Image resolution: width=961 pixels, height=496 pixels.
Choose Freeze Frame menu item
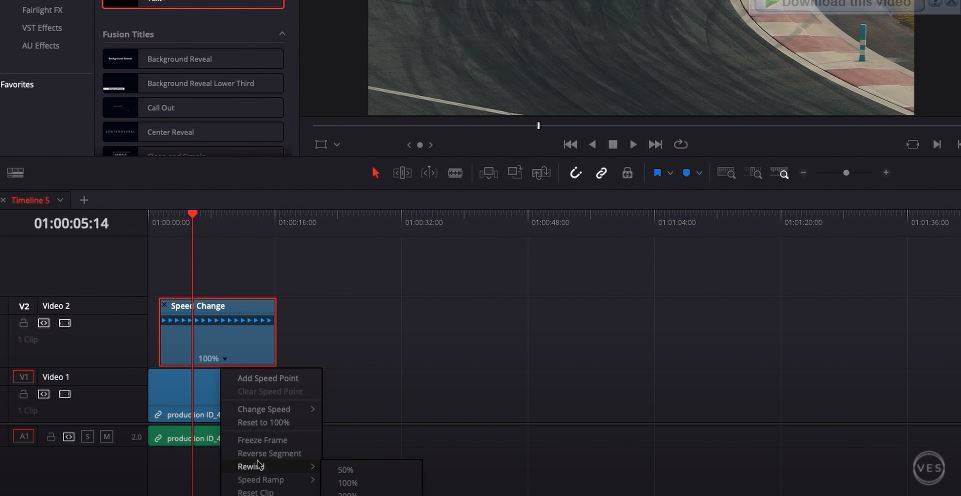[x=262, y=440]
